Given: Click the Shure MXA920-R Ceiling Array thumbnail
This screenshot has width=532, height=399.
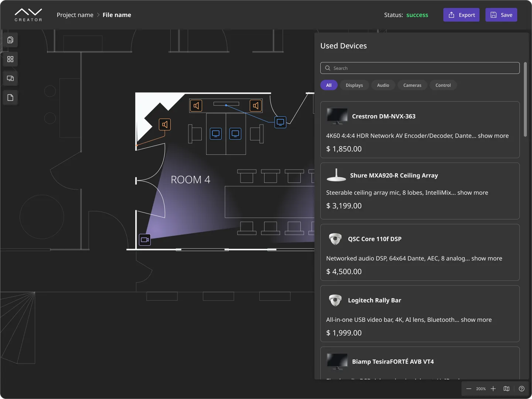Looking at the screenshot, I should click(337, 175).
